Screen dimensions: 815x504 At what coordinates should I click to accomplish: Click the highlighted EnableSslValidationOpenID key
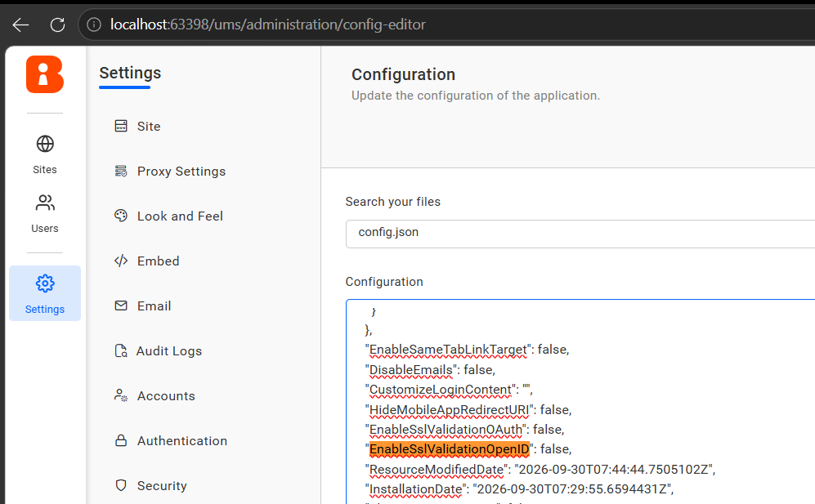pos(449,449)
